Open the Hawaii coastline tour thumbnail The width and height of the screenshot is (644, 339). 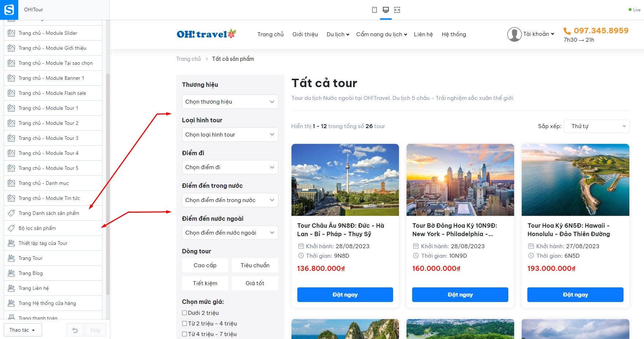pyautogui.click(x=575, y=180)
